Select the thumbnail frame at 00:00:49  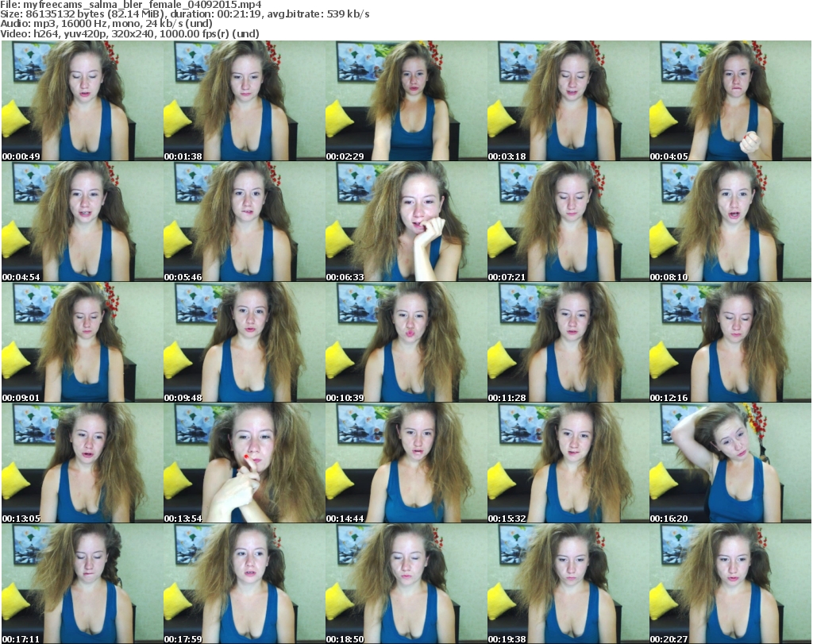(82, 101)
